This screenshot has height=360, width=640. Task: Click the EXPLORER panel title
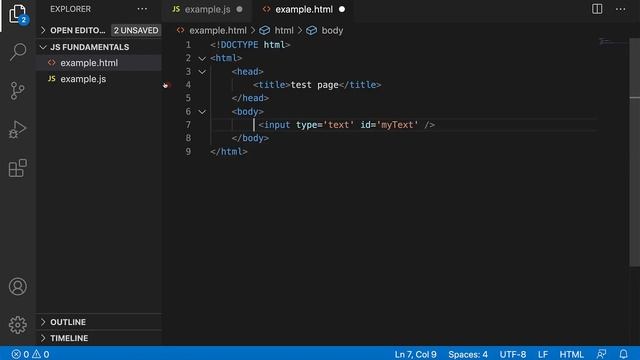click(70, 9)
